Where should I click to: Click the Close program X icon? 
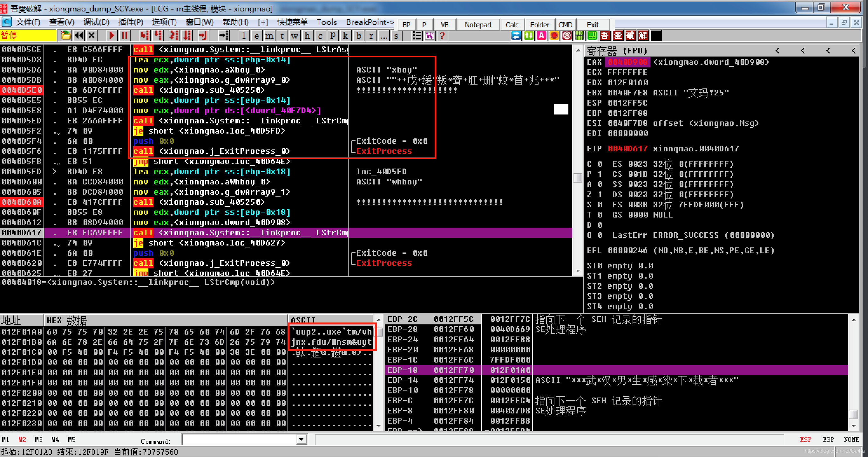click(92, 35)
